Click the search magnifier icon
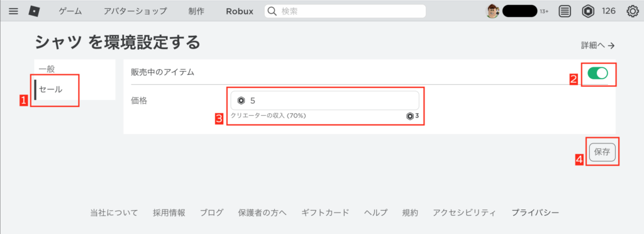 tap(272, 11)
